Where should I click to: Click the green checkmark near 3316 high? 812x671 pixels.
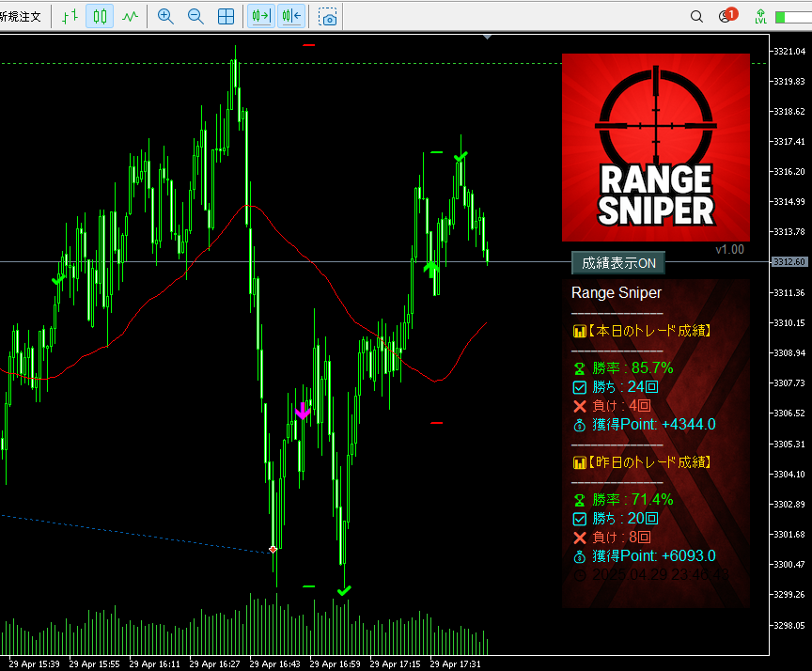click(461, 156)
